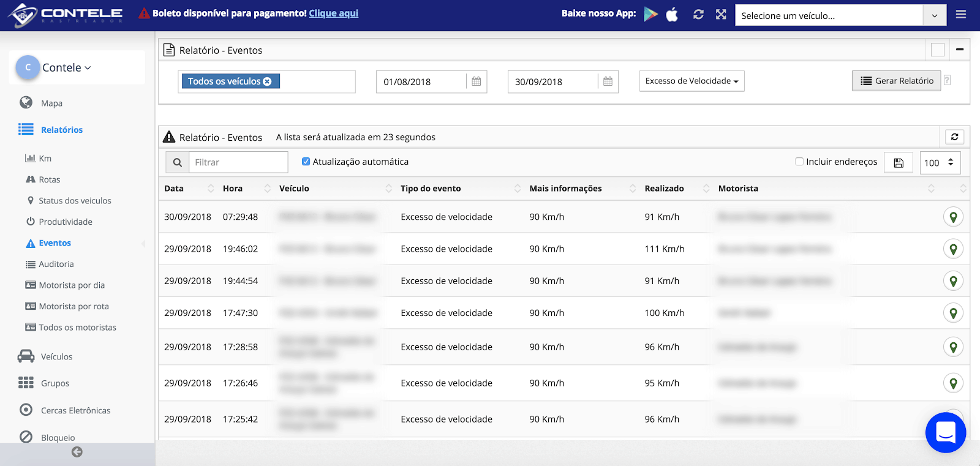Image resolution: width=980 pixels, height=466 pixels.
Task: Open Rotas report
Action: coord(49,179)
